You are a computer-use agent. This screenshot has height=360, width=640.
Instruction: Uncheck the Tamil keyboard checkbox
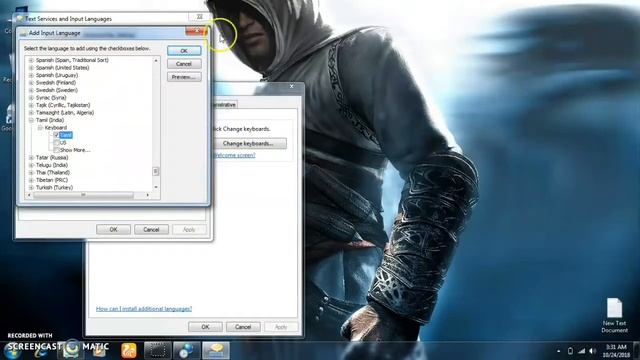pos(56,135)
